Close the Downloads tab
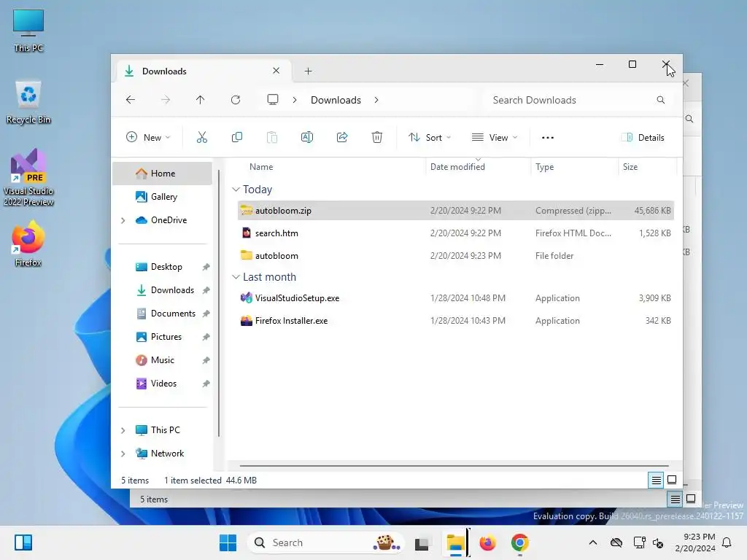This screenshot has height=560, width=747. [x=276, y=71]
